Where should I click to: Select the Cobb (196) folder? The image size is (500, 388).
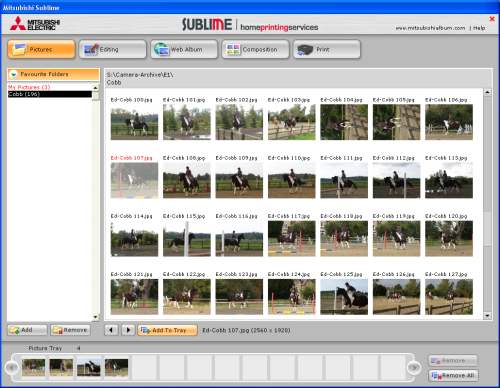pos(50,94)
